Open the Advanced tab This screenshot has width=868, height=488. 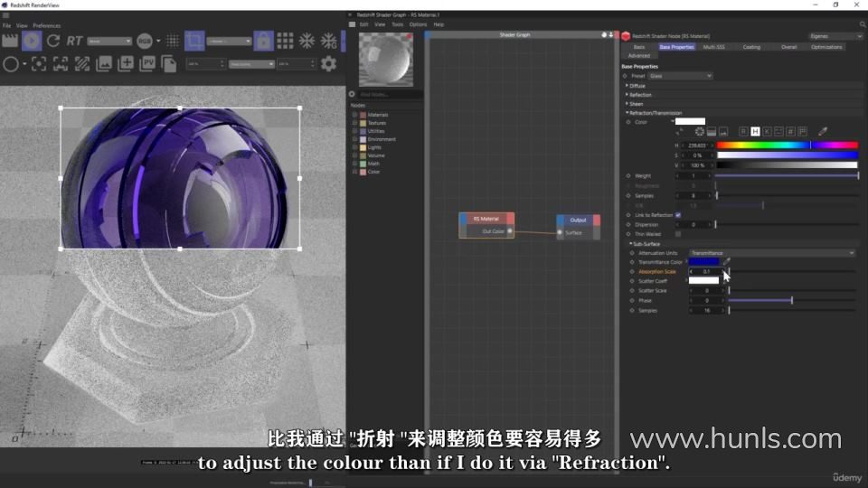pyautogui.click(x=639, y=55)
